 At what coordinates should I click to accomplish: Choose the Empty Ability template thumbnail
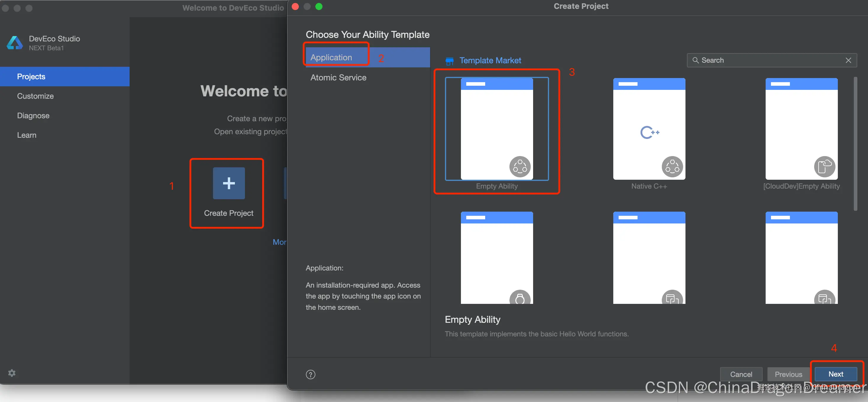(x=497, y=129)
